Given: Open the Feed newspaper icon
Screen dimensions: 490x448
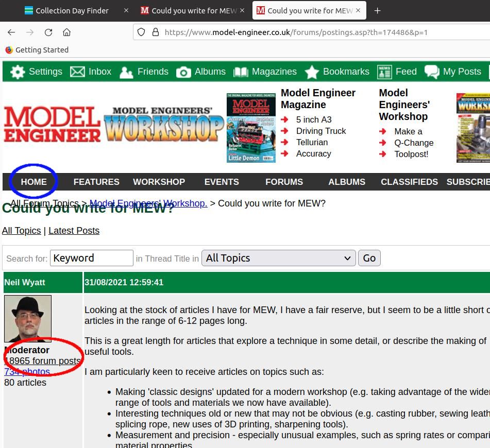Looking at the screenshot, I should [x=384, y=72].
